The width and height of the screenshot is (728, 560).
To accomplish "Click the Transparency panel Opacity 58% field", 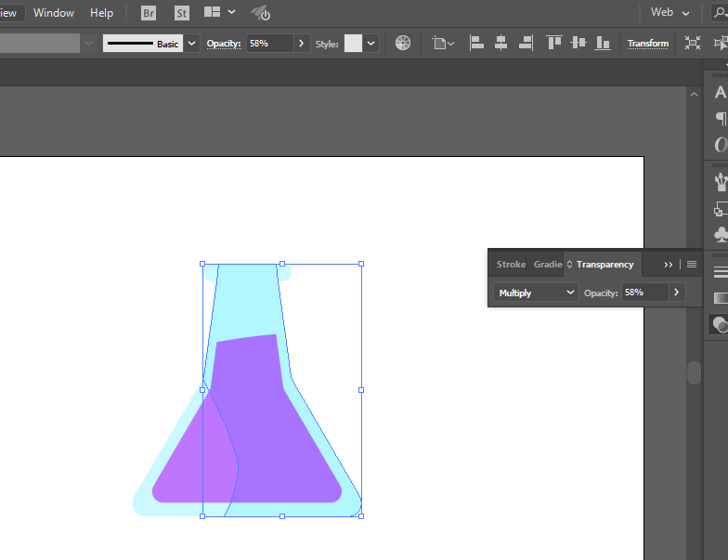I will point(644,293).
